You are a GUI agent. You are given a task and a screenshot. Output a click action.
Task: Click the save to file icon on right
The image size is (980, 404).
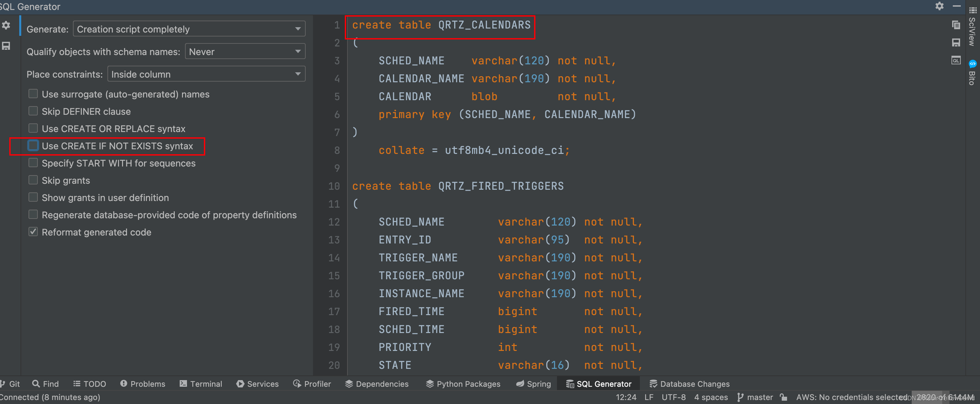click(x=956, y=43)
